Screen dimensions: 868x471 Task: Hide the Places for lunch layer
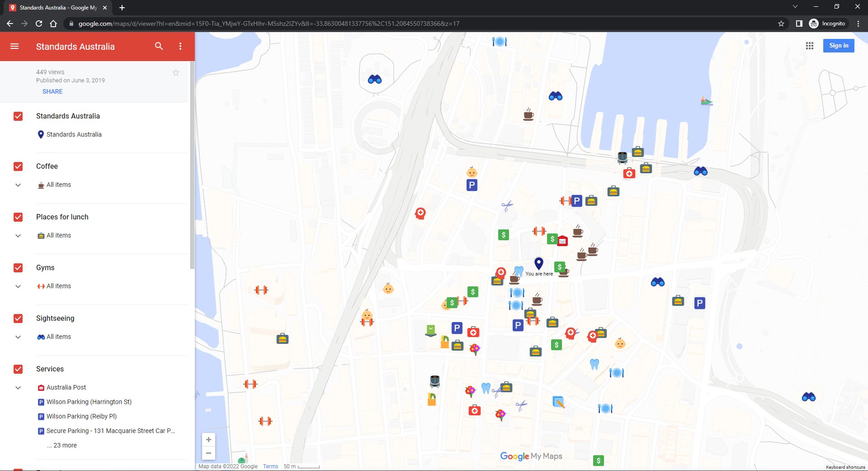[x=18, y=217]
